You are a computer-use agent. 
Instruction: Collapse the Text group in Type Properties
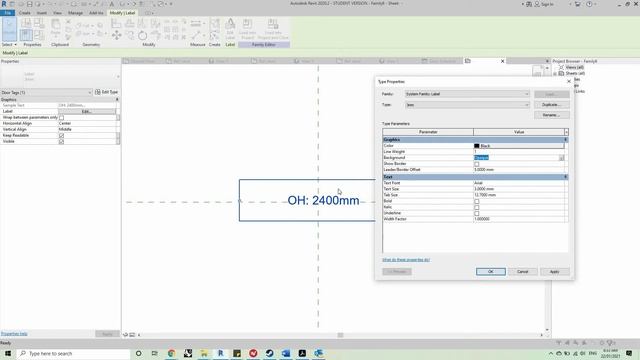click(565, 177)
